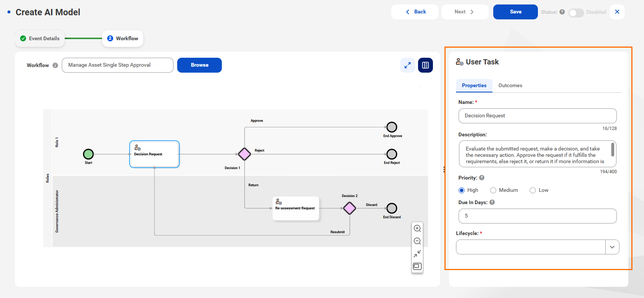Image resolution: width=644 pixels, height=298 pixels.
Task: Go to the Event Details step
Action: point(40,38)
